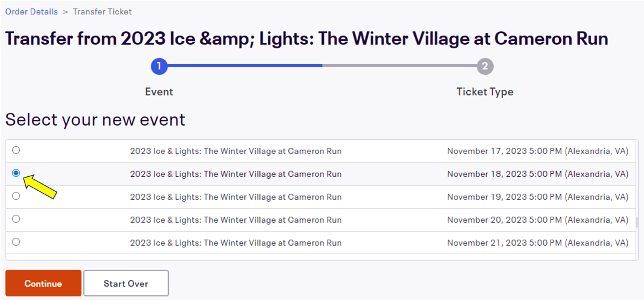This screenshot has width=644, height=300.
Task: Click the Event step label
Action: click(159, 92)
